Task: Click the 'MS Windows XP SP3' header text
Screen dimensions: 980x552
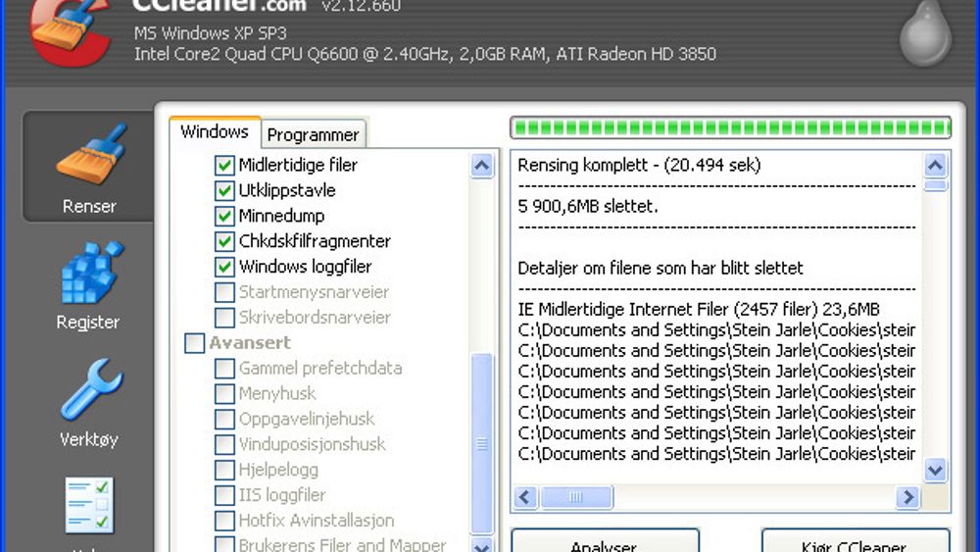Action: tap(210, 33)
